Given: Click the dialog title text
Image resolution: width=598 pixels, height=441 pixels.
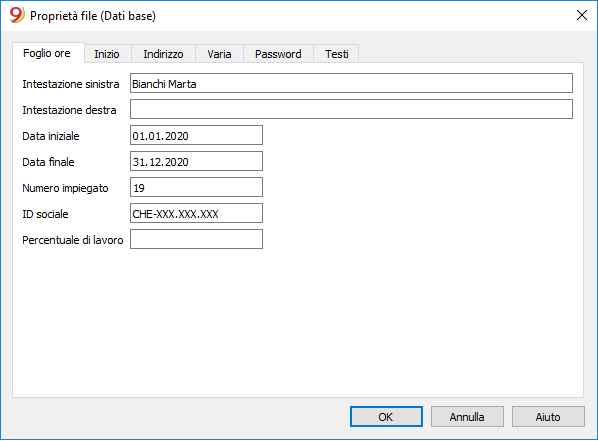Looking at the screenshot, I should 93,16.
